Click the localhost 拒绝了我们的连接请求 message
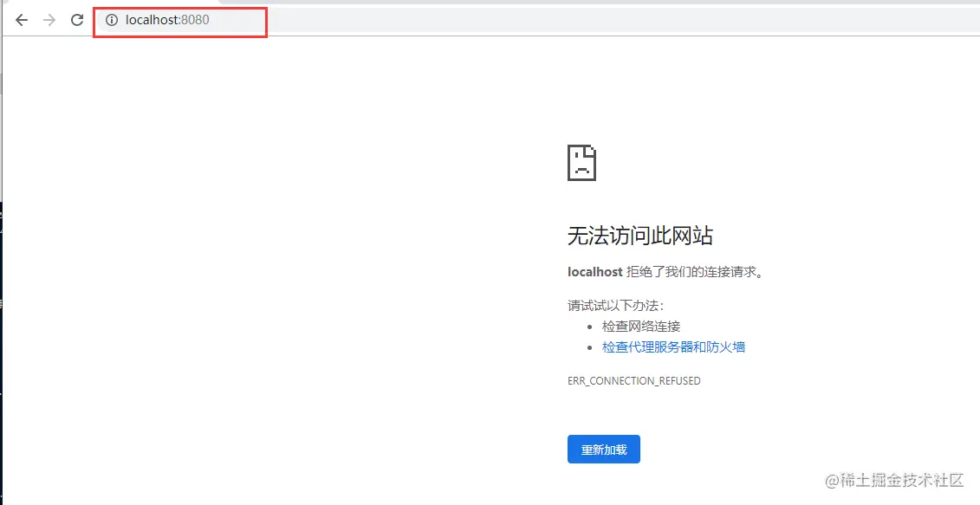The height and width of the screenshot is (505, 980). 665,273
